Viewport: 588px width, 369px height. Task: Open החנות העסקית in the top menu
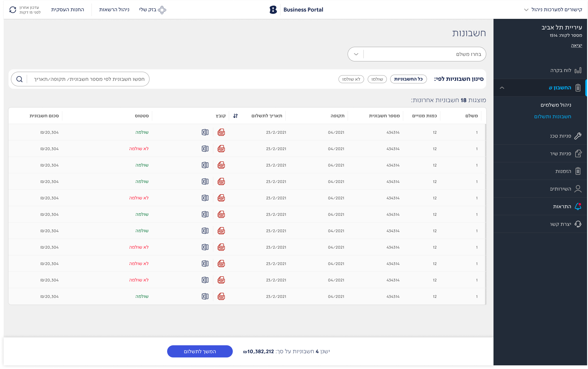click(x=67, y=10)
